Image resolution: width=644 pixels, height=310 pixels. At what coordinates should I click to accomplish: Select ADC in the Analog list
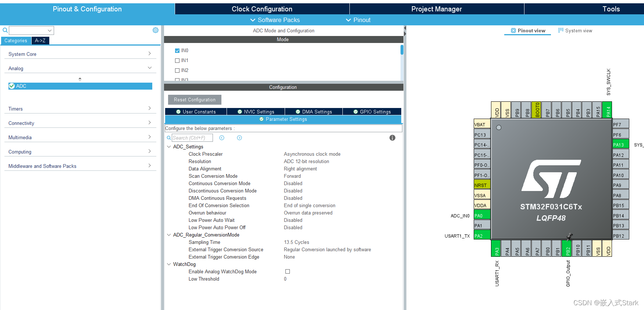pos(80,86)
